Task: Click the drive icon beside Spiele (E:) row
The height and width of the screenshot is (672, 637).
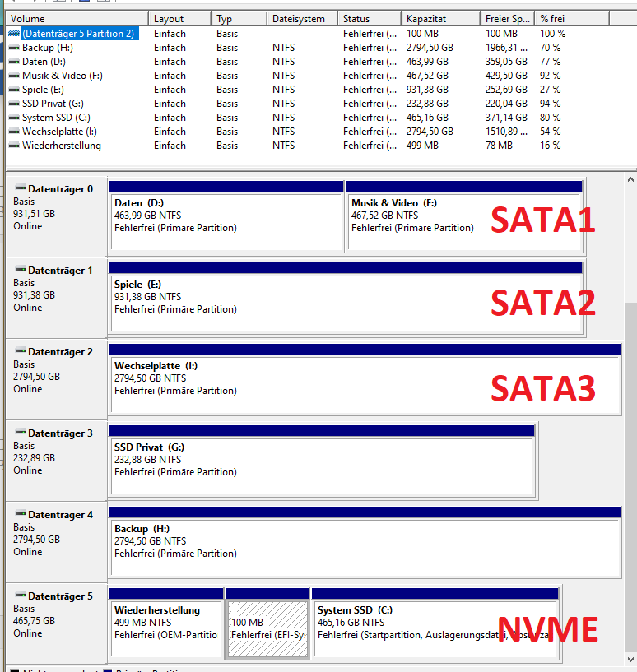Action: 14,90
